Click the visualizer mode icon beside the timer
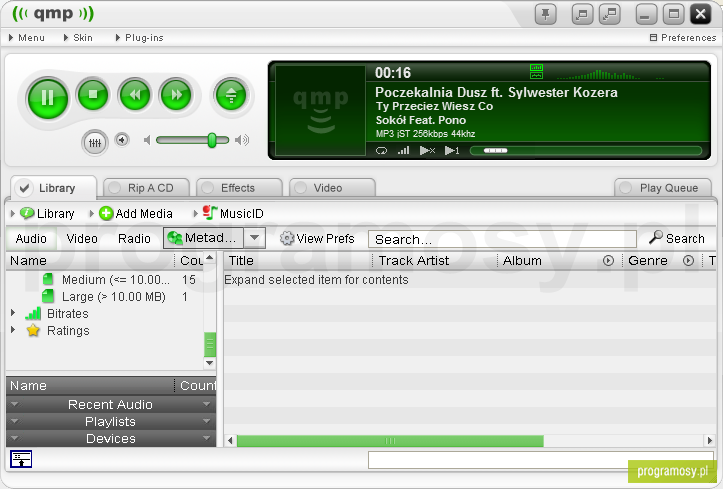 (x=536, y=72)
